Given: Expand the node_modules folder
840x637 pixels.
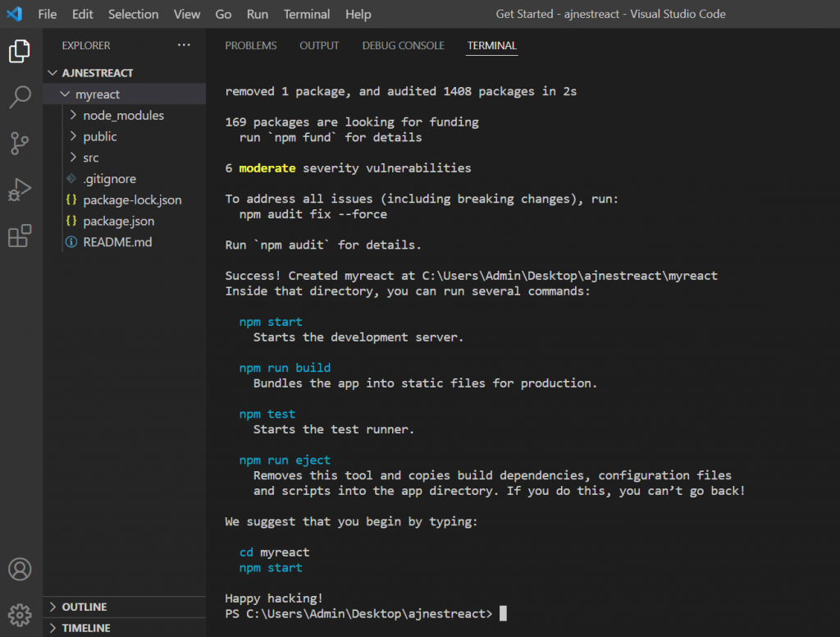Looking at the screenshot, I should [x=73, y=115].
